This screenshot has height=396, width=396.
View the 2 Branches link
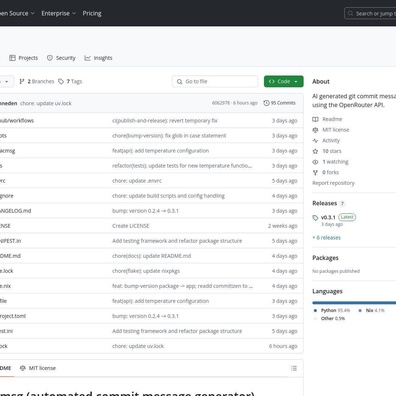(37, 81)
